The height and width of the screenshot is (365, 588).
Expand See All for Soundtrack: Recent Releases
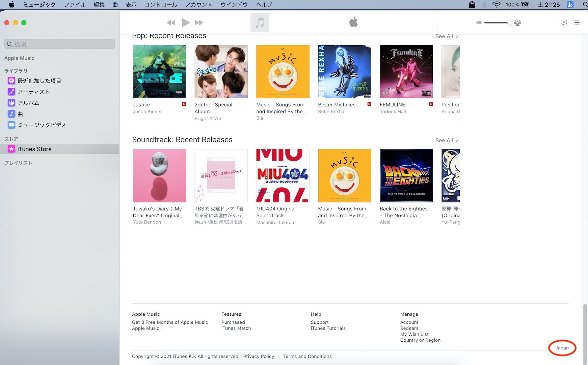coord(447,140)
